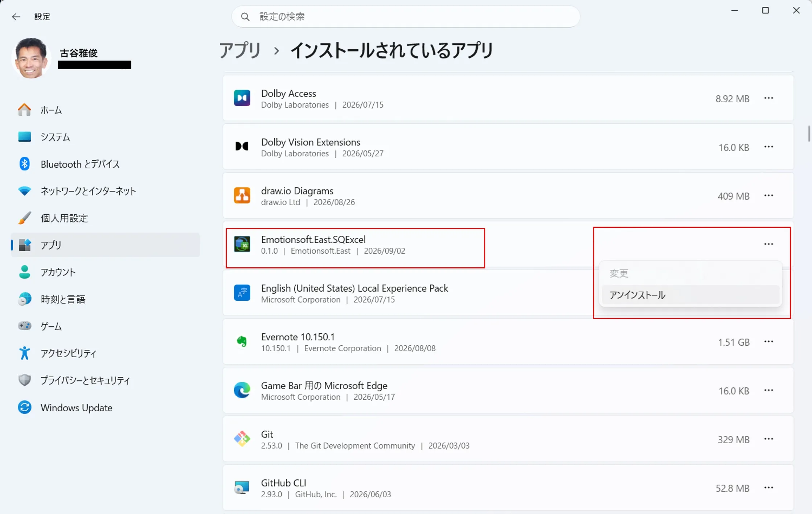Open more options for Evernote 10.150.1
This screenshot has width=812, height=514.
(769, 342)
